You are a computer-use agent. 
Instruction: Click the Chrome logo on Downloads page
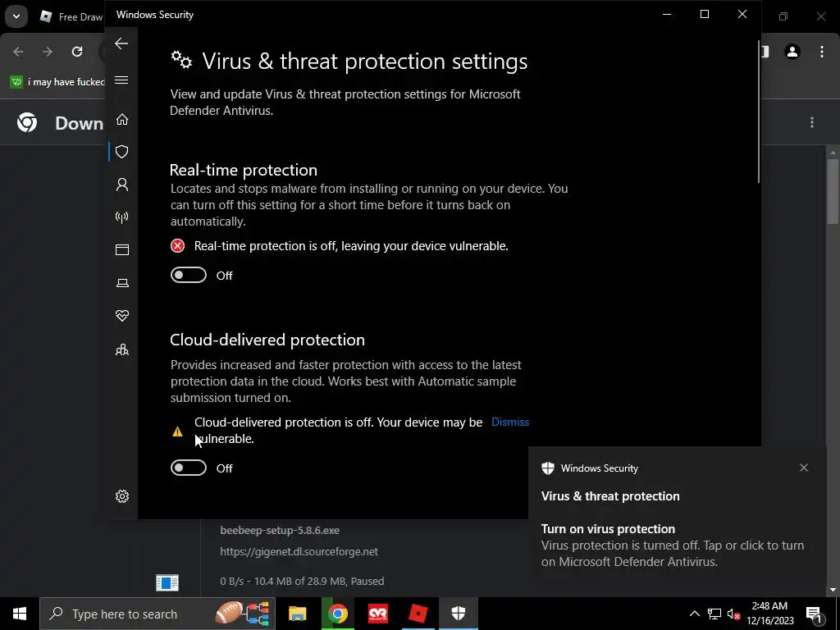pyautogui.click(x=27, y=123)
